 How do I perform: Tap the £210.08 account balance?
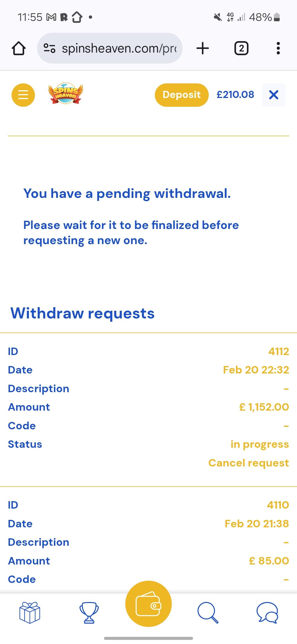coord(235,95)
